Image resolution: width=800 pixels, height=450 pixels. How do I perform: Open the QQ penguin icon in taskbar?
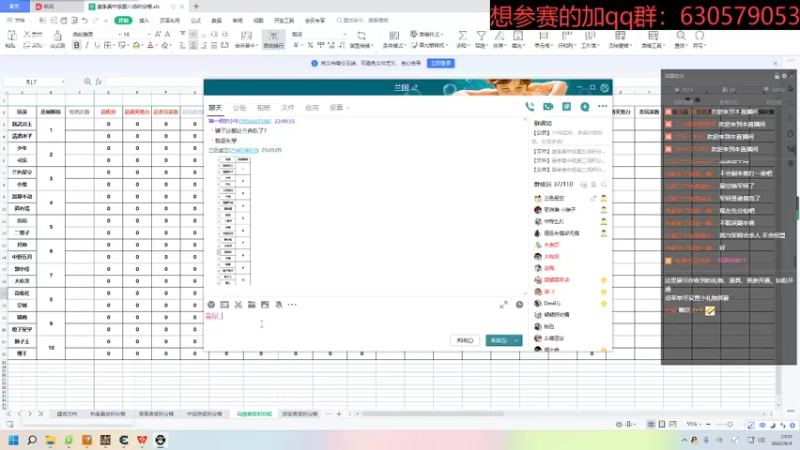160,440
